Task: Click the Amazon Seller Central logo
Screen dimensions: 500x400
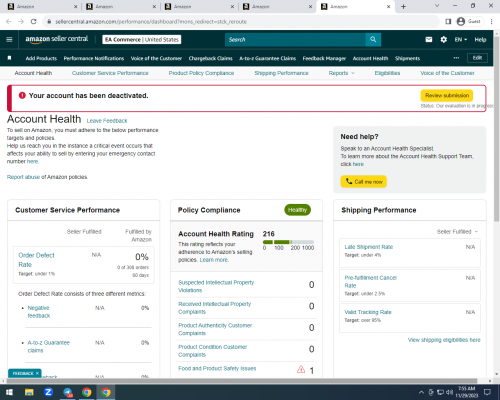Action: click(57, 39)
